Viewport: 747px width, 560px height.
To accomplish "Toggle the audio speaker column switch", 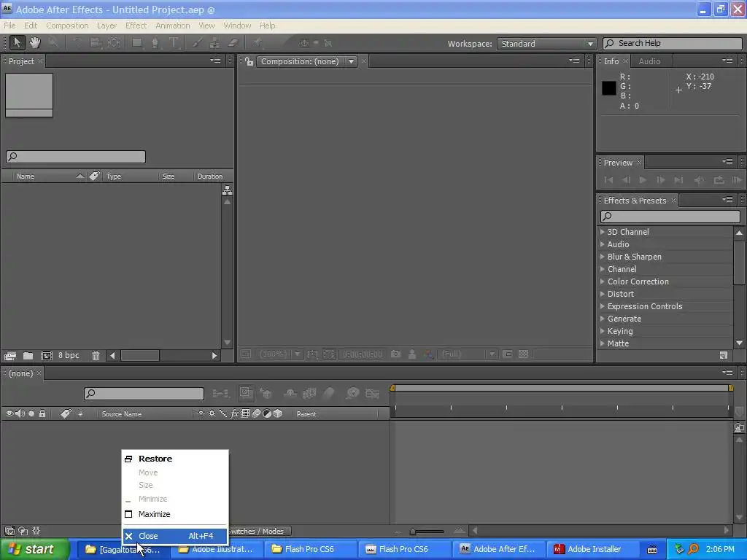I will [20, 414].
